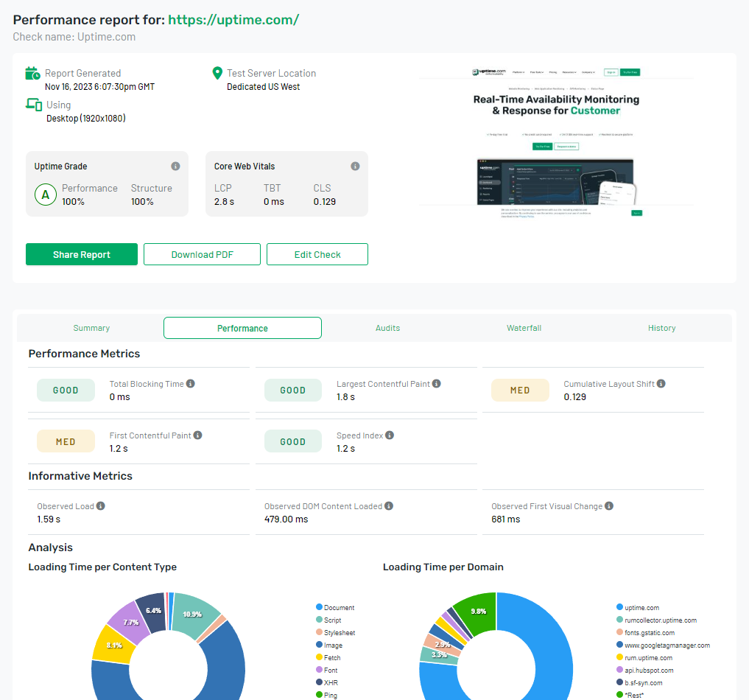Viewport: 749px width, 700px height.
Task: Click the Script legend color dot
Action: (x=319, y=620)
